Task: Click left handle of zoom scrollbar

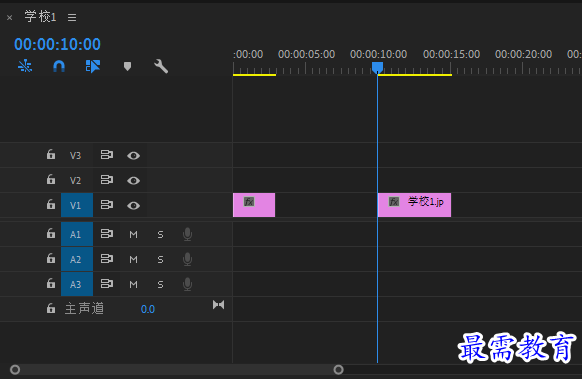Action: click(x=15, y=370)
